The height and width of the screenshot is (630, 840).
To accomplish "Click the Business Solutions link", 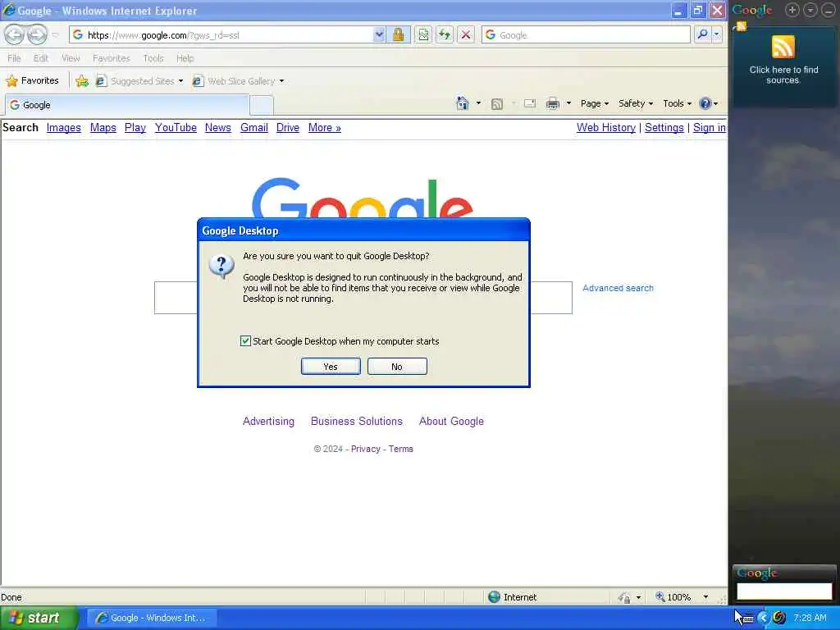I will (357, 421).
